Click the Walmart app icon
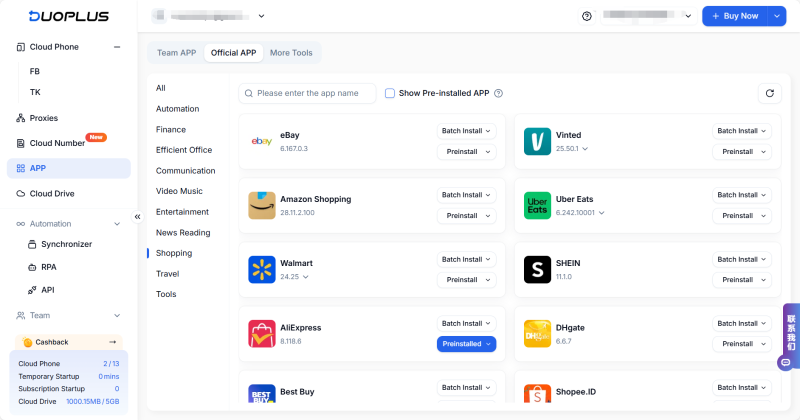This screenshot has width=800, height=420. [x=261, y=269]
